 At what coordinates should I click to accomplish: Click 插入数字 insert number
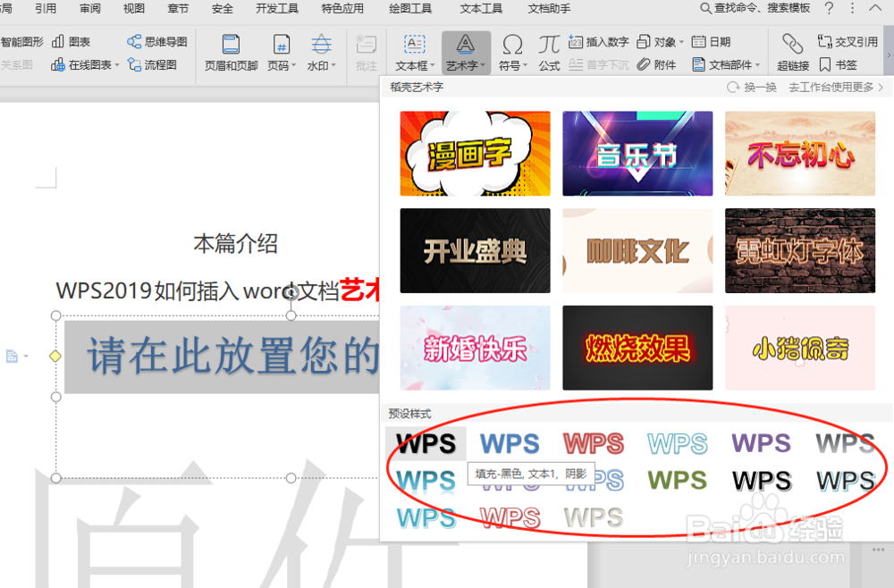(599, 42)
